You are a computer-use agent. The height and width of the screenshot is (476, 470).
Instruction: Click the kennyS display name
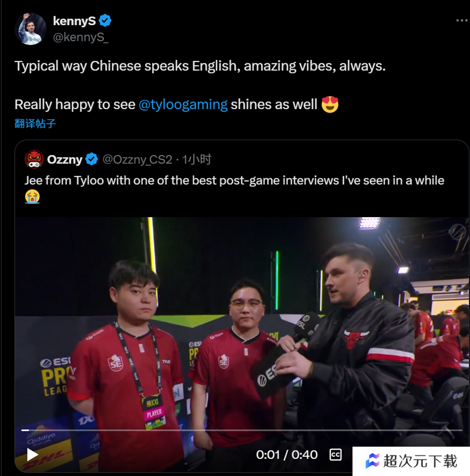[x=74, y=21]
